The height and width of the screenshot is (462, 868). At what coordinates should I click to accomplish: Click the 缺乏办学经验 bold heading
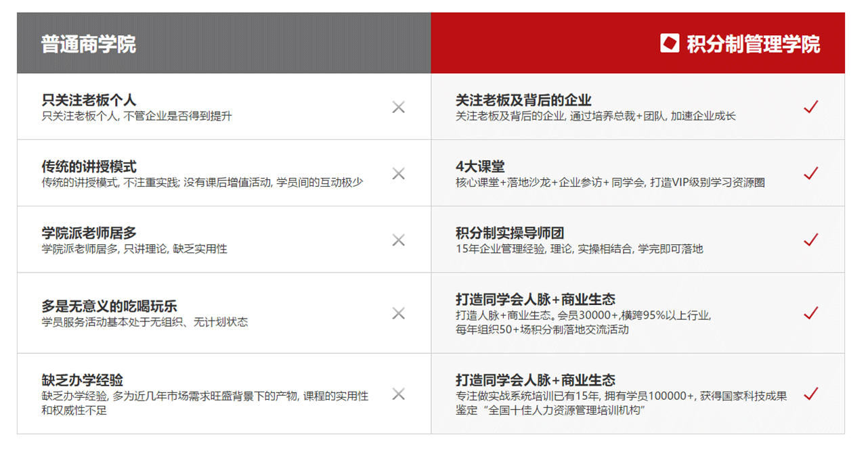coord(82,380)
